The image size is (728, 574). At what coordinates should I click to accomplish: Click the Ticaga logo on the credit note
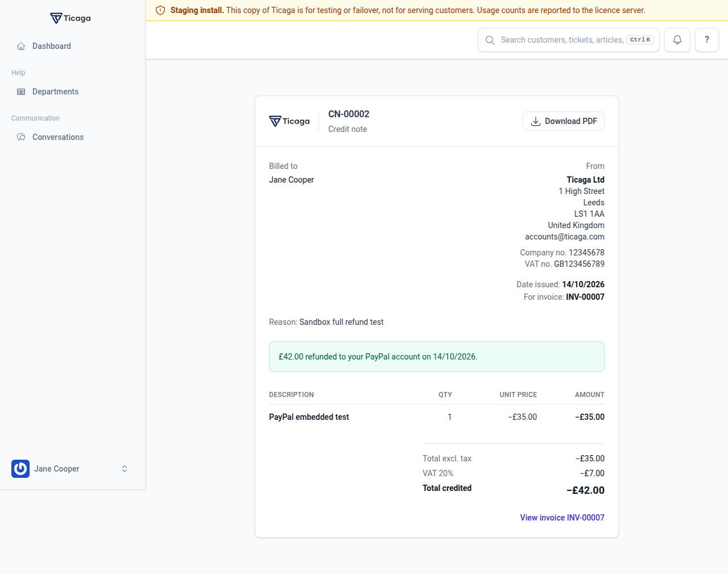click(x=289, y=121)
